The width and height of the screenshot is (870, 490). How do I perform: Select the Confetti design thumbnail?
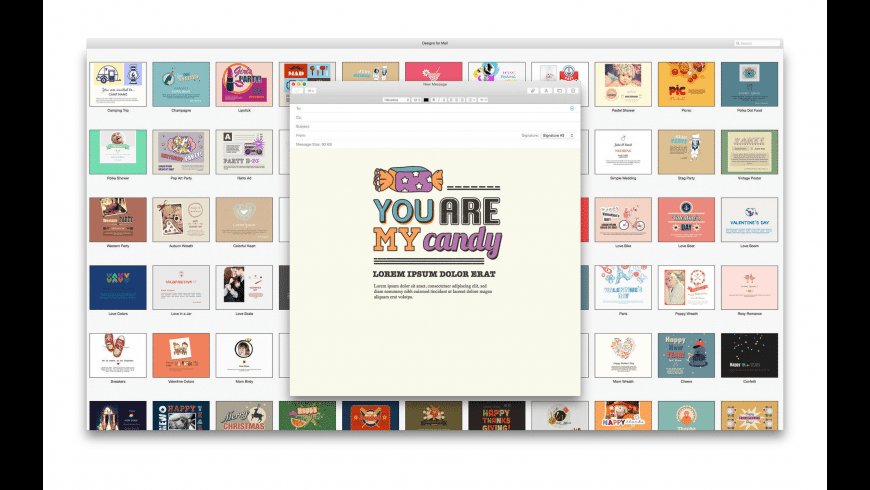tap(750, 355)
